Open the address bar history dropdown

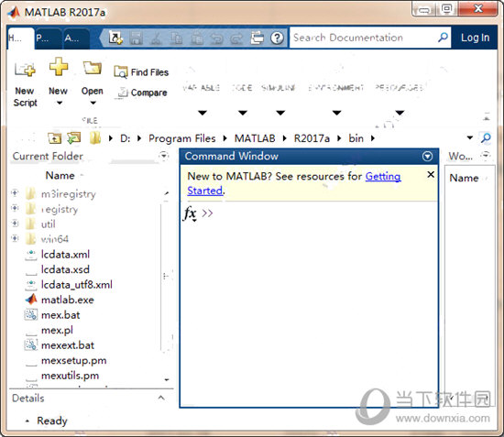(x=469, y=137)
